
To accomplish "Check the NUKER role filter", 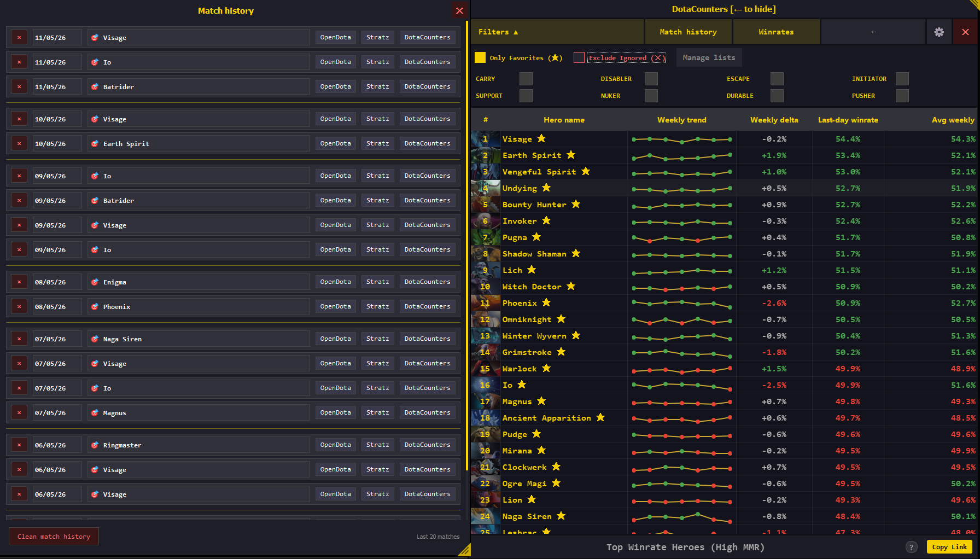I will [651, 96].
